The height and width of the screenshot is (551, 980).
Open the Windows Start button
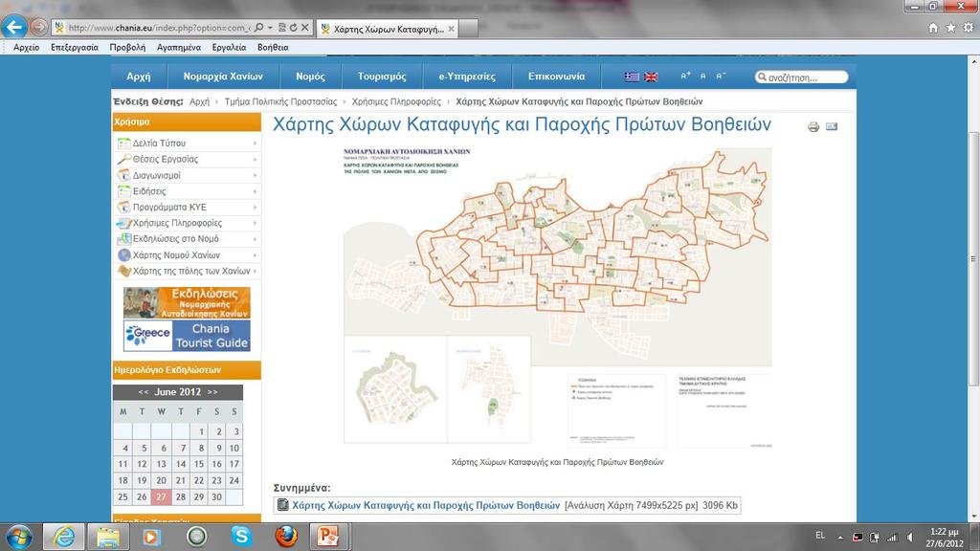click(18, 537)
